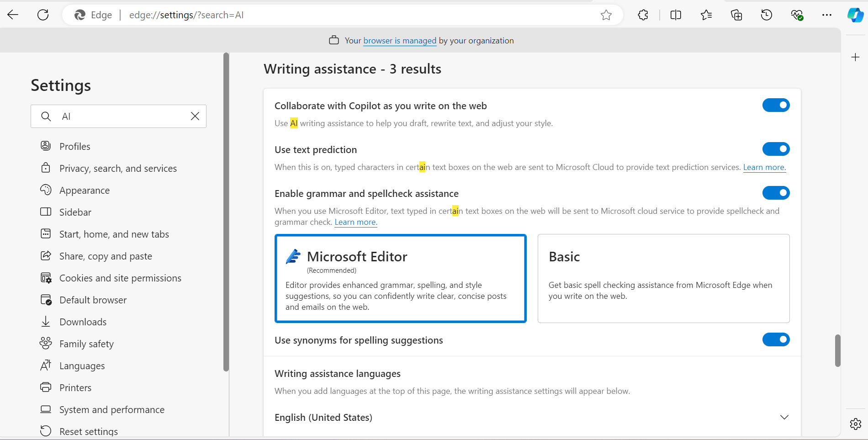
Task: Click the Microsoft Editor feather icon
Action: point(293,256)
